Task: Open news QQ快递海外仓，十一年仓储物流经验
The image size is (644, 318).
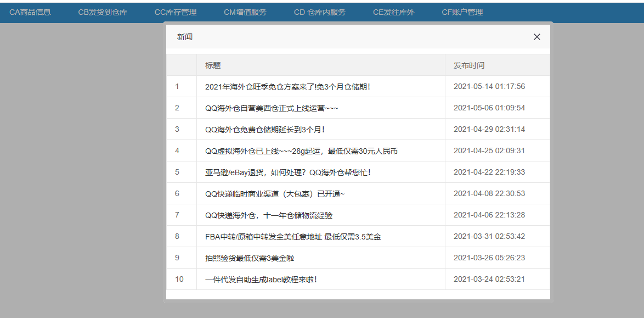Action: tap(269, 215)
